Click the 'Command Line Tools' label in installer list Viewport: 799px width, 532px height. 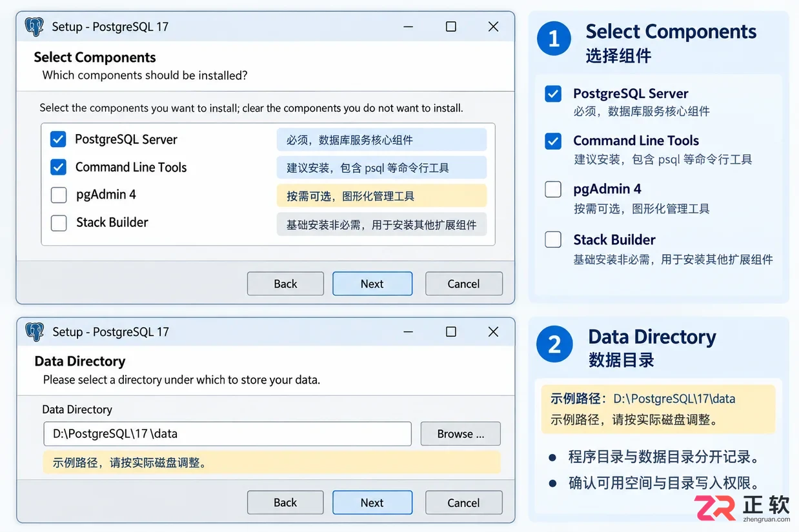point(131,167)
